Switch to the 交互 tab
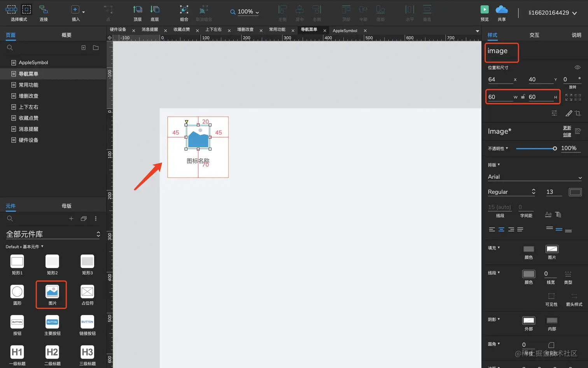This screenshot has height=368, width=588. (x=534, y=35)
